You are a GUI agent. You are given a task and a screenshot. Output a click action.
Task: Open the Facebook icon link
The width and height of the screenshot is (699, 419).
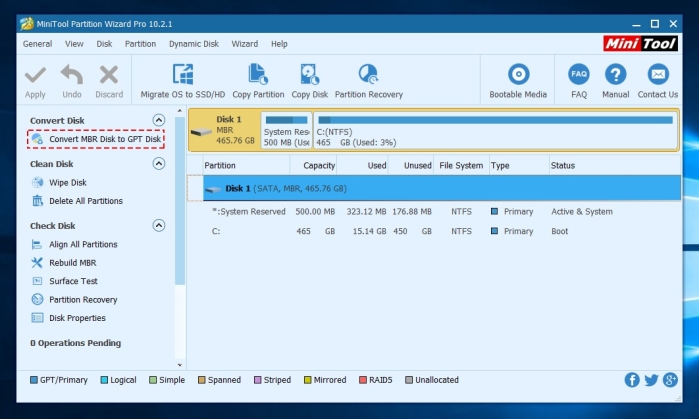[632, 380]
